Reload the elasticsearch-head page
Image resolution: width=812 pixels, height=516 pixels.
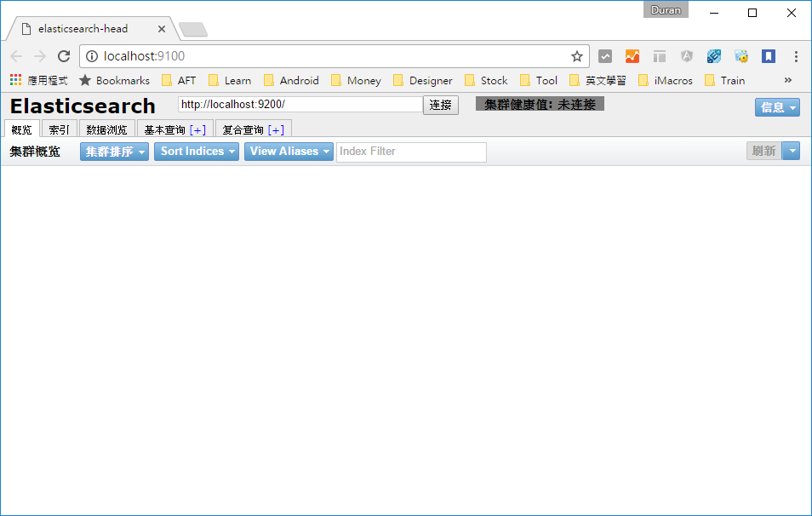point(64,55)
